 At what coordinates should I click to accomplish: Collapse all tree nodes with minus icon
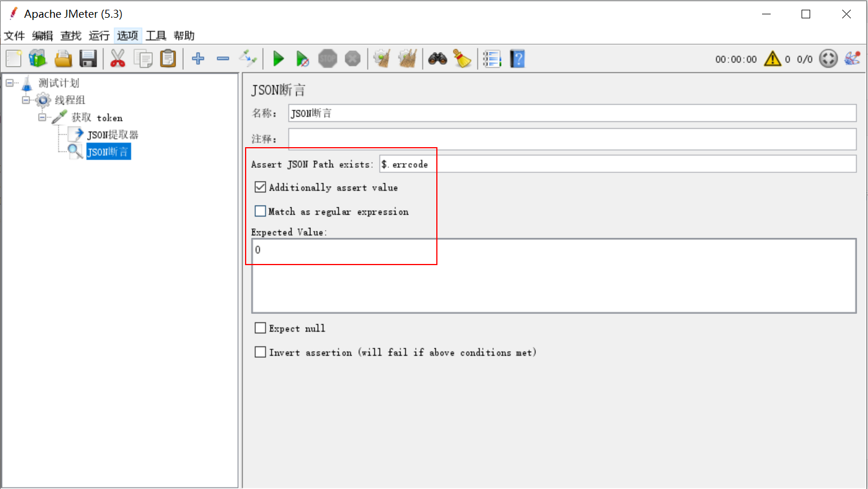coord(223,58)
